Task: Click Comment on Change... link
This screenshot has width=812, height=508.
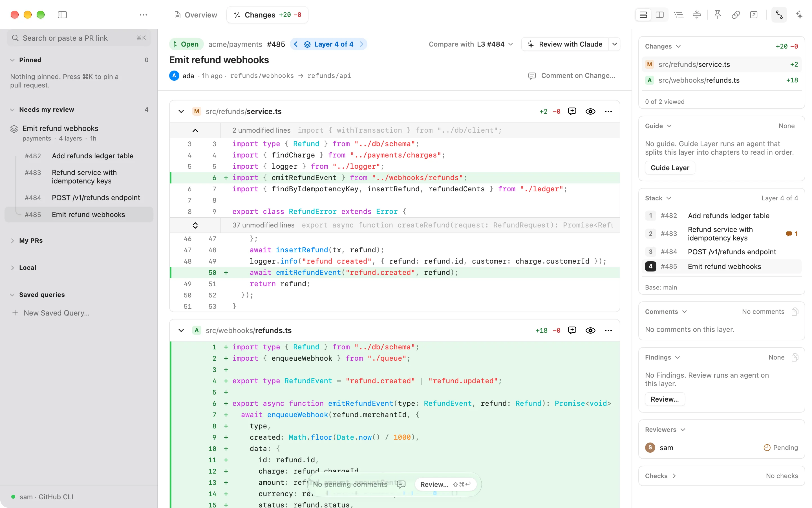Action: 572,76
